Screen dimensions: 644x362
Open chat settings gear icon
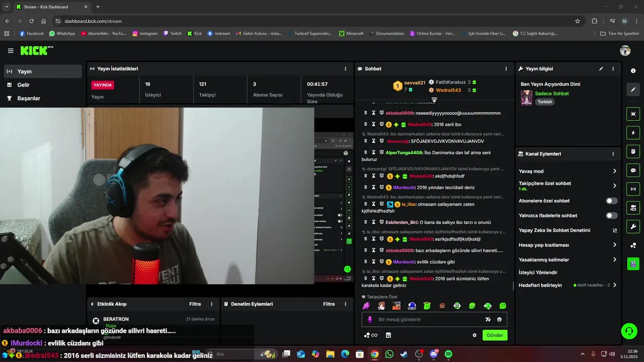(x=474, y=335)
